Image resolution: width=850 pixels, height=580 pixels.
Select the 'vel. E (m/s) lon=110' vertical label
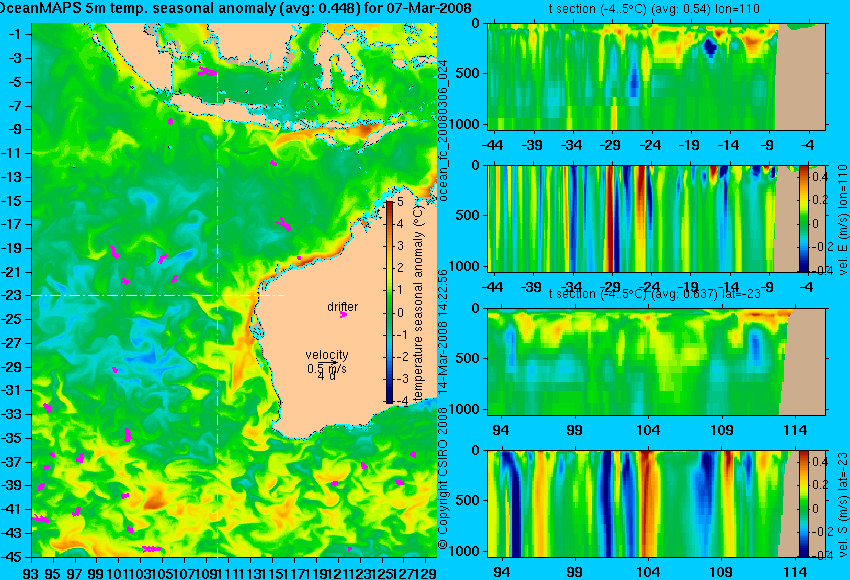coord(842,220)
